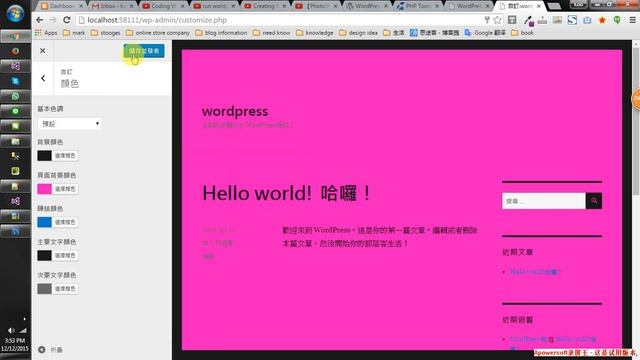
Task: Open the 'Hello world!' post title
Action: (x=287, y=193)
